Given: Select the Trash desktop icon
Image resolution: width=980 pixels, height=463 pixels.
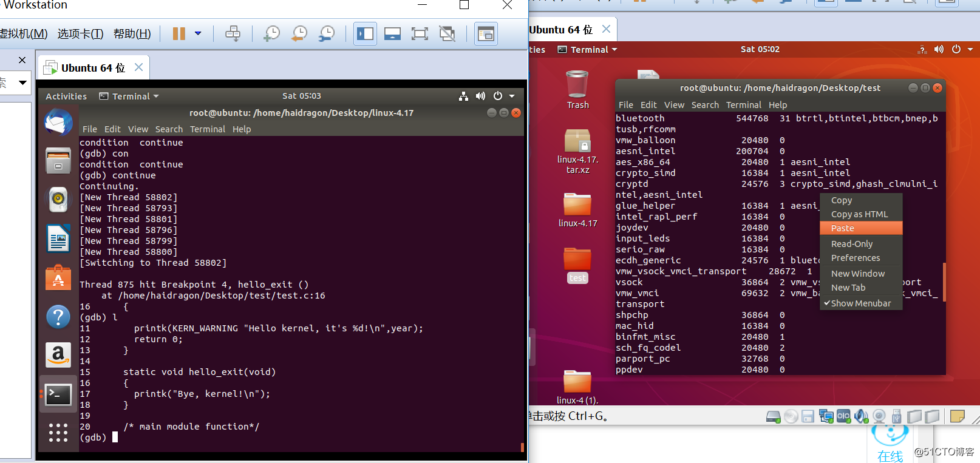Looking at the screenshot, I should 577,89.
